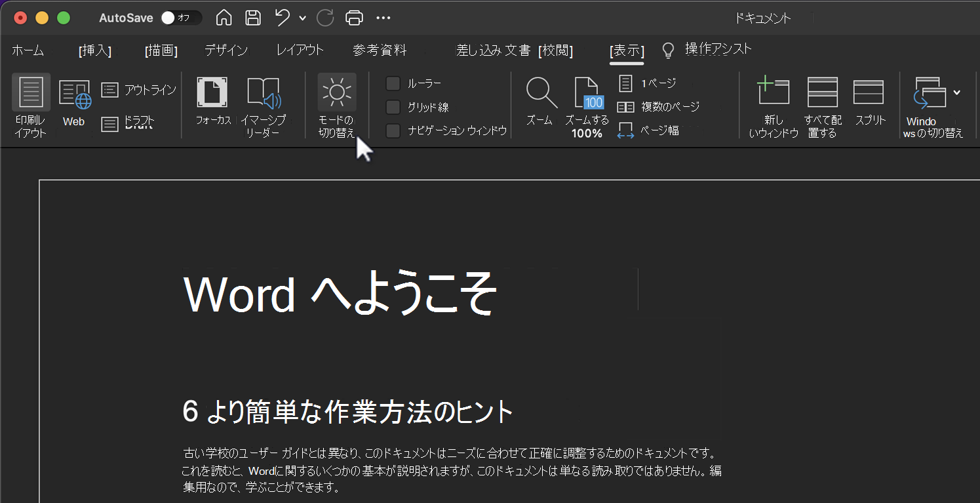Image resolution: width=980 pixels, height=503 pixels.
Task: Click the Switch Windows (Windowsの切り替え) icon
Action: point(931,93)
